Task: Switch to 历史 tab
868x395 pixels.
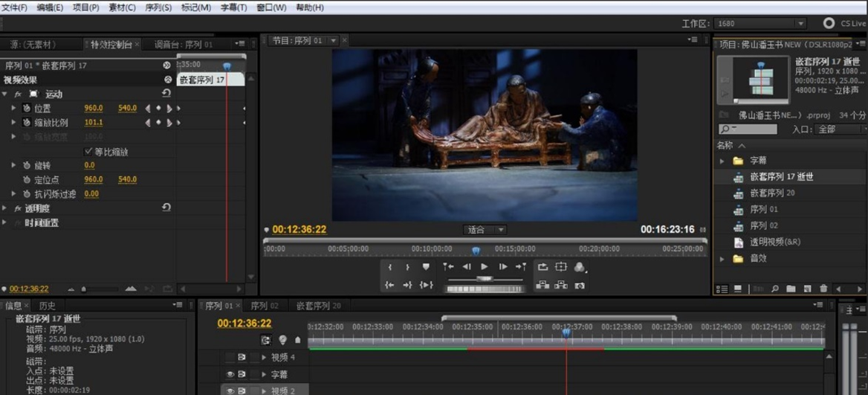Action: tap(47, 305)
